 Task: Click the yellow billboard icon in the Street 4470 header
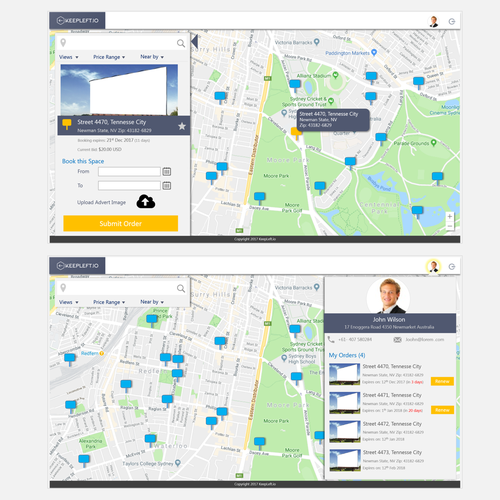pos(67,124)
